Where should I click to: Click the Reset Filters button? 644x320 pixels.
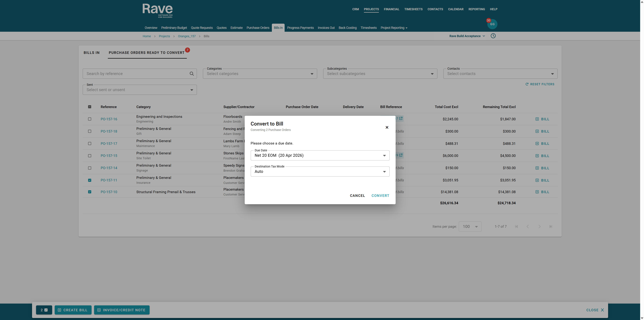pos(540,84)
